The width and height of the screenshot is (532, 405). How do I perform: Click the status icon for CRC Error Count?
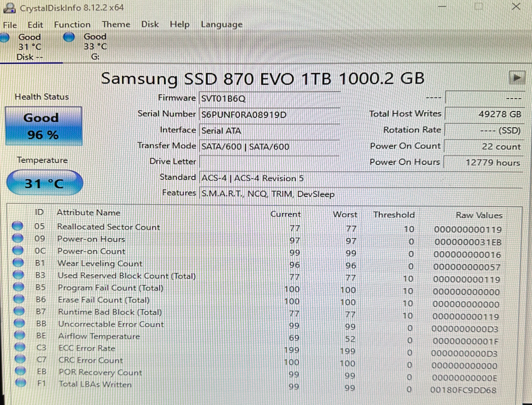pyautogui.click(x=20, y=359)
